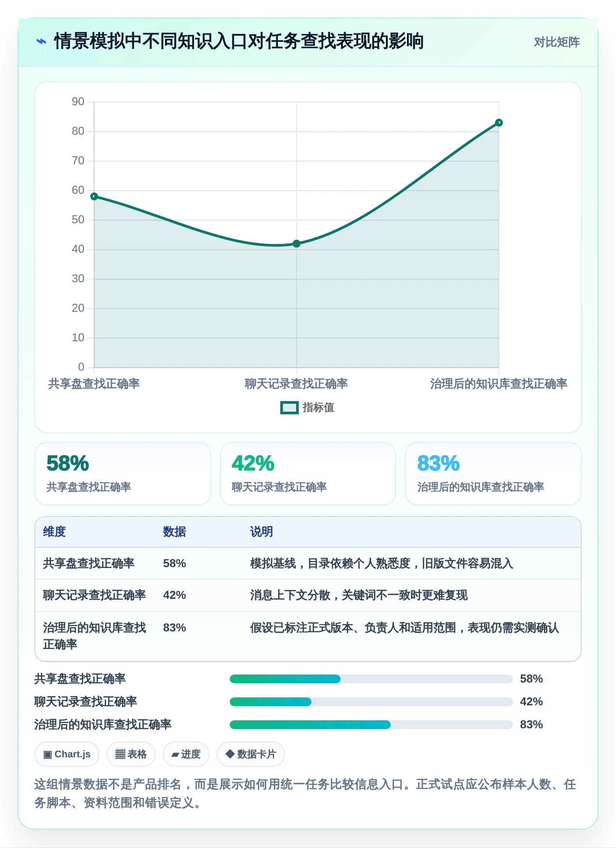Click the 表格 tag chip
Screen dimensions: 616x848
(131, 754)
